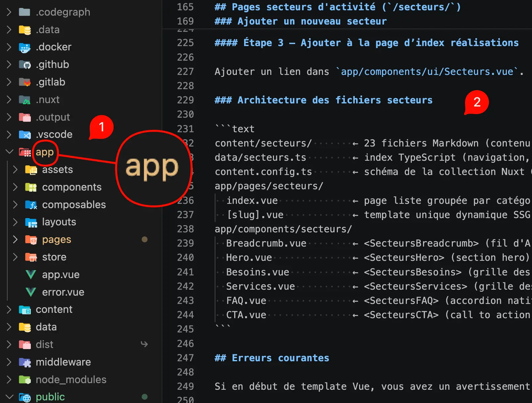Image resolution: width=532 pixels, height=403 pixels.
Task: Click the public folder globe icon
Action: pos(25,397)
